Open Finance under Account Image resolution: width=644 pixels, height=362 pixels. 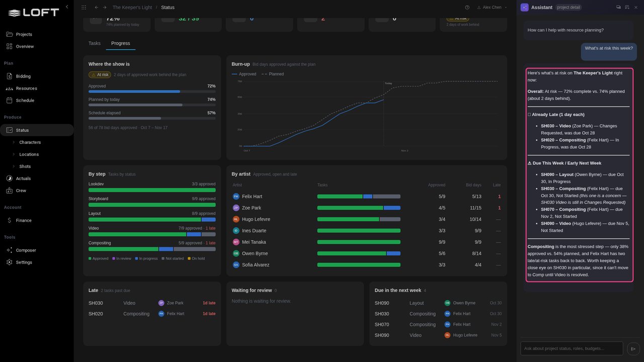(37, 220)
